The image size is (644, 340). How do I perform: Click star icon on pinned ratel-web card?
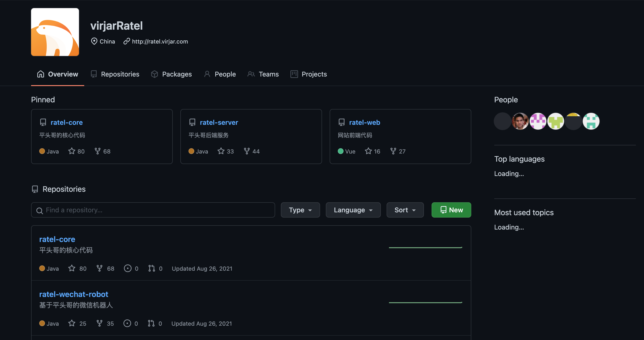click(368, 151)
